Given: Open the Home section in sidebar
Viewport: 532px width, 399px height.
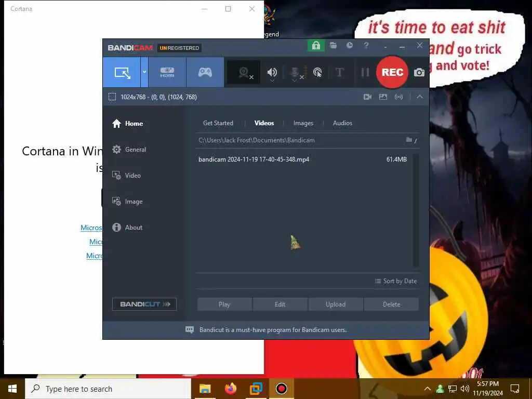Looking at the screenshot, I should click(x=128, y=124).
